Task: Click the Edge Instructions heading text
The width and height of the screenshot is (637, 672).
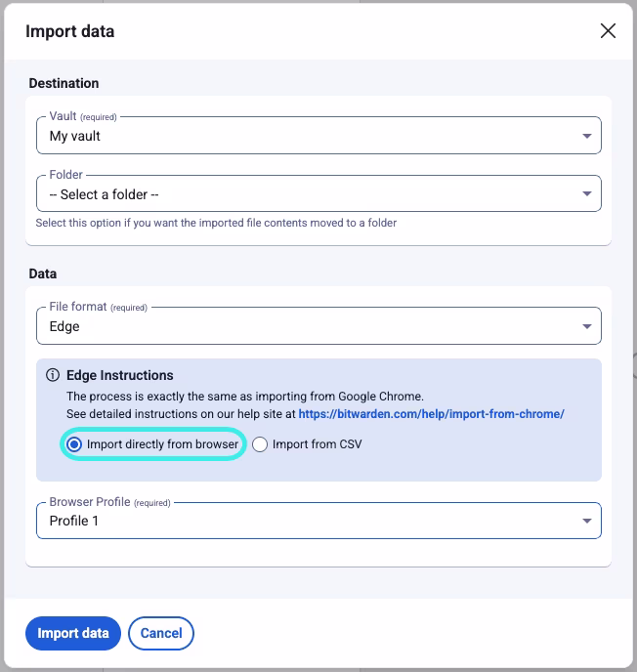Action: (119, 375)
